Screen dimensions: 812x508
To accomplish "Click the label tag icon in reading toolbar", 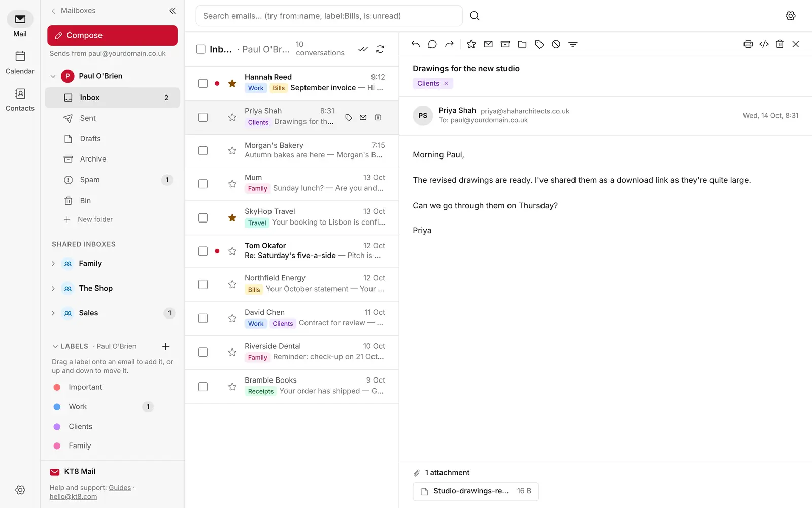I will click(x=539, y=44).
